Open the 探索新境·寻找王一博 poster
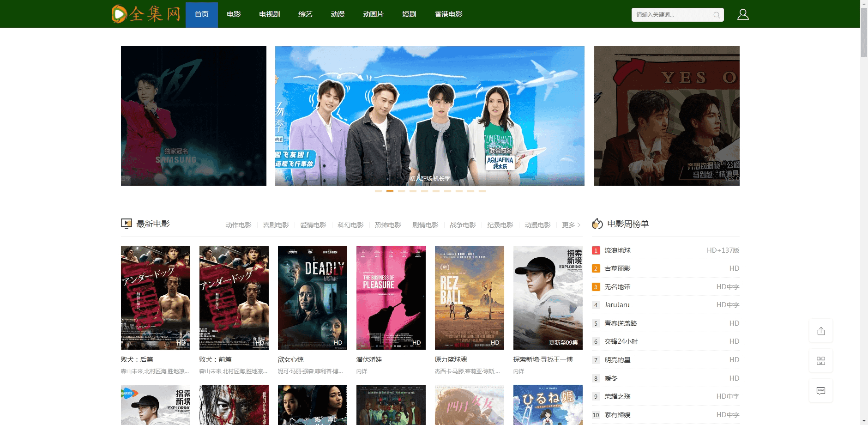The image size is (868, 425). pos(548,297)
